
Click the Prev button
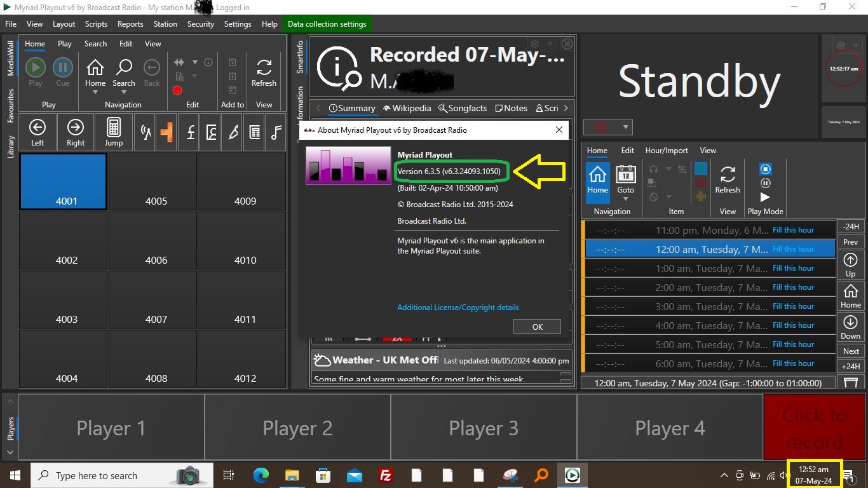(x=851, y=242)
